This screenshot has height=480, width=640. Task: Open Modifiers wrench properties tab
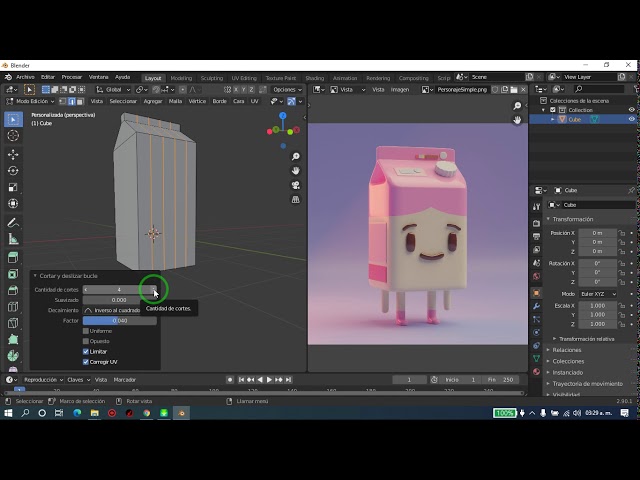[536, 306]
